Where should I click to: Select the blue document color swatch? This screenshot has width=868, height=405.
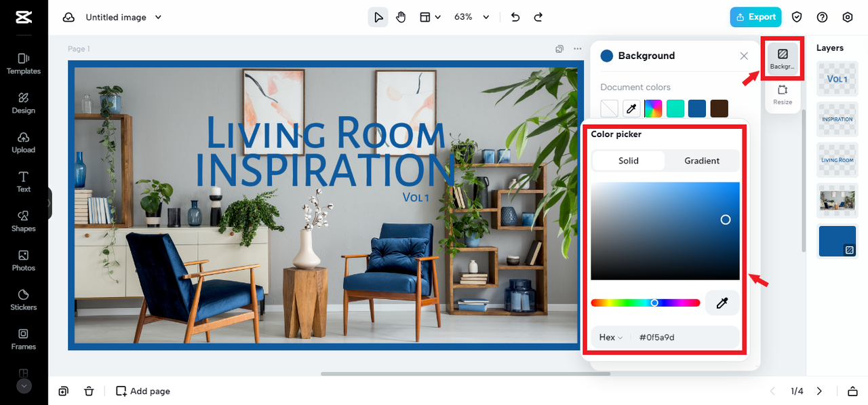pyautogui.click(x=697, y=108)
